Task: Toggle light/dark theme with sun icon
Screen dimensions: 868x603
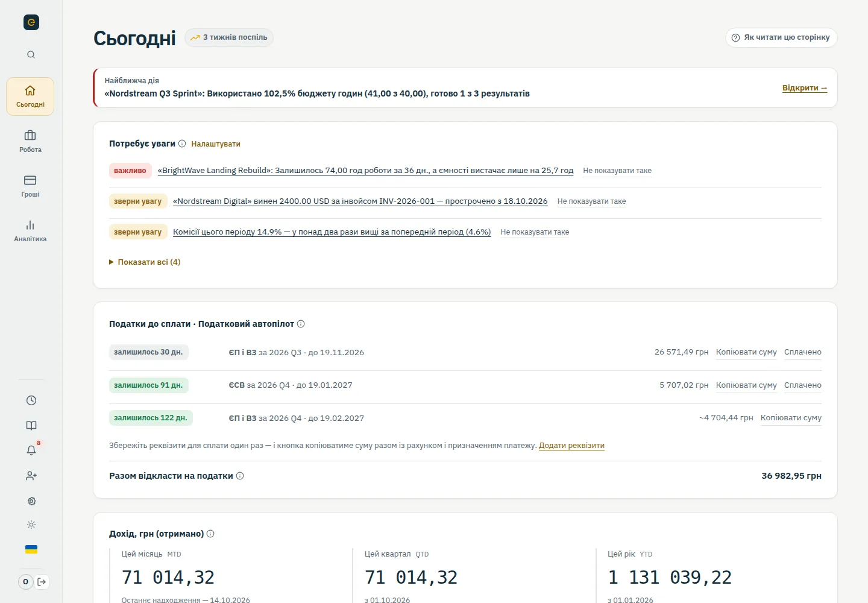Action: tap(31, 525)
